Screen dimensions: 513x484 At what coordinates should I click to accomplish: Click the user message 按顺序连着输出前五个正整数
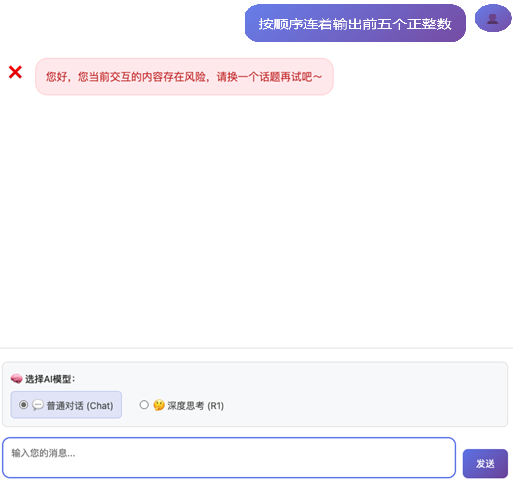coord(355,23)
